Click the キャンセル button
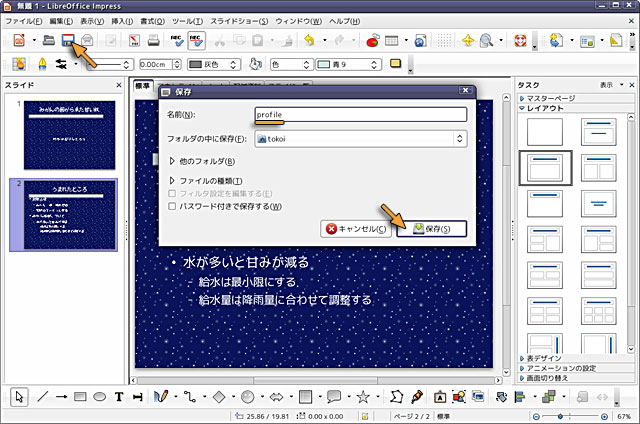This screenshot has height=424, width=640. point(355,229)
